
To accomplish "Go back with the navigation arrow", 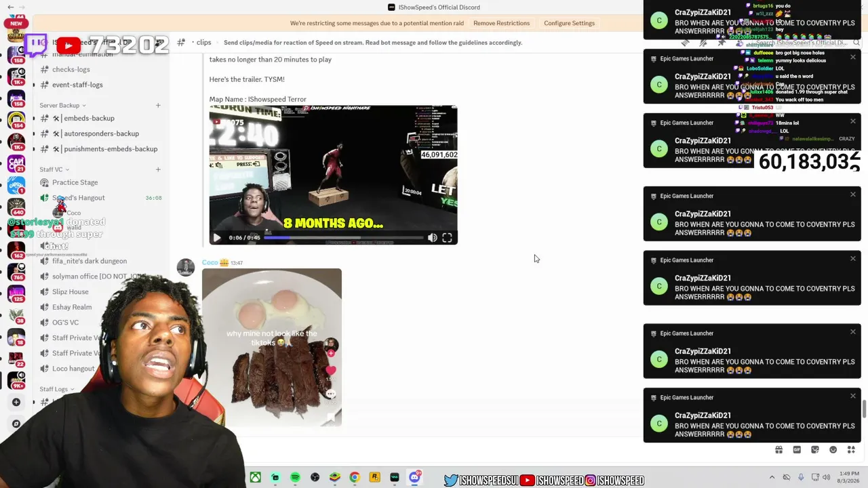I will [x=10, y=7].
